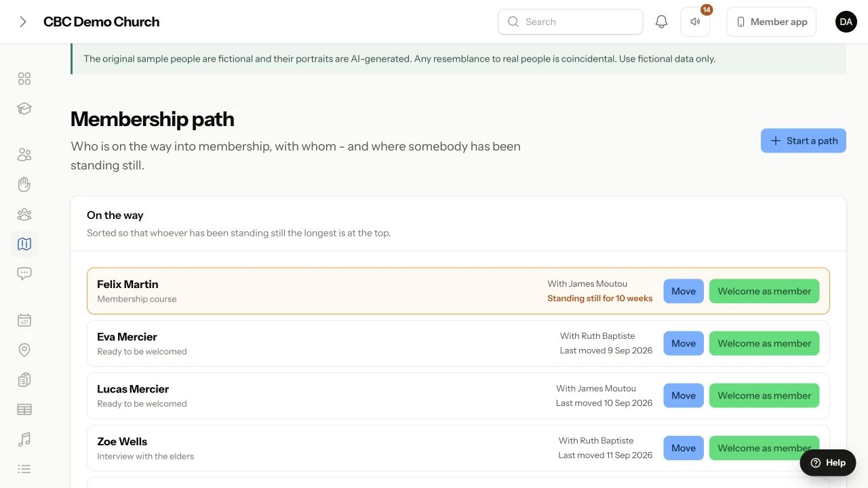
Task: Click 'Ready to be welcomed' under Eva Mercier
Action: tap(142, 351)
